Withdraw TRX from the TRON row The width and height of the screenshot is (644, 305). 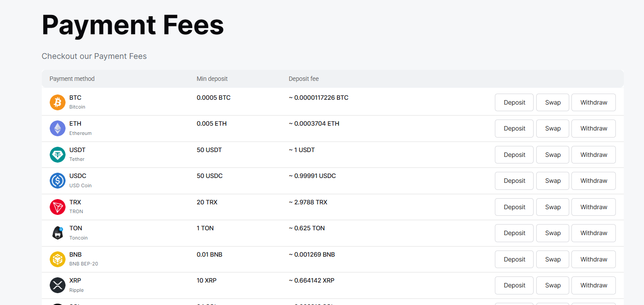coord(593,207)
